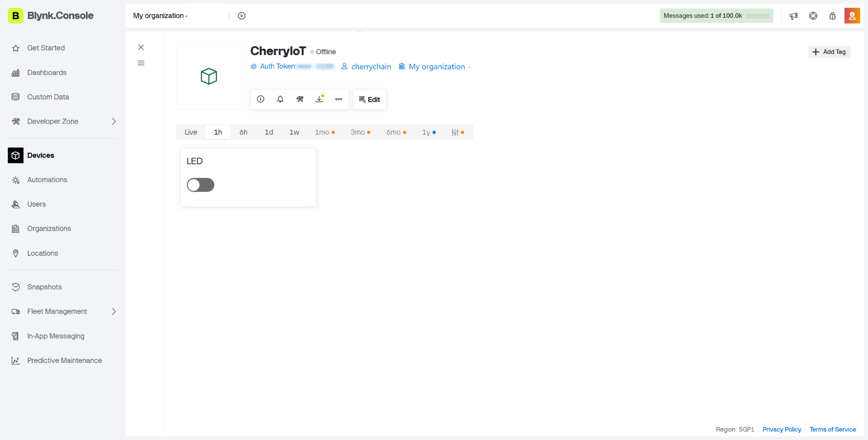
Task: Open custom time range selector
Action: (x=457, y=132)
